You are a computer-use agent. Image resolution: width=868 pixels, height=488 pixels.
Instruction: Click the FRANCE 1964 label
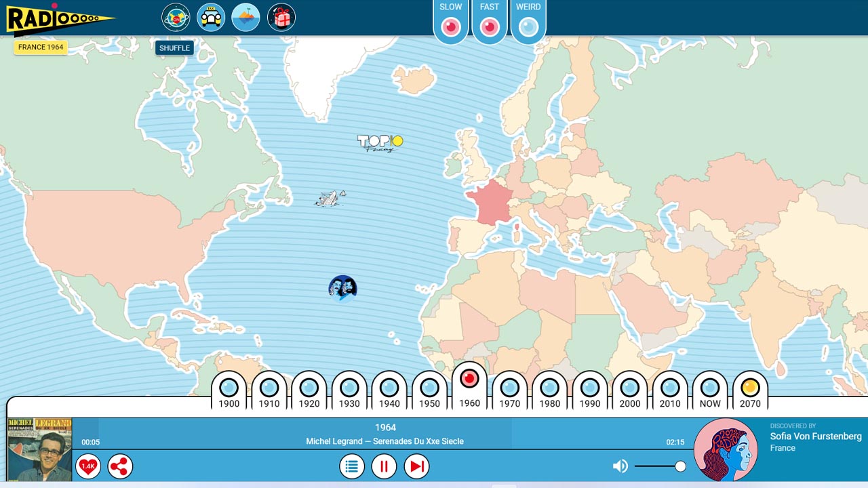41,47
